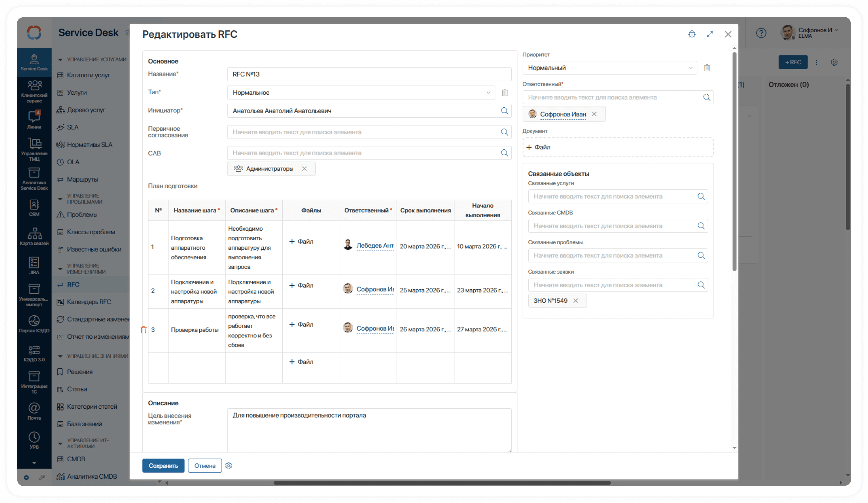Open Календарь RFC in side menu
Image resolution: width=868 pixels, height=503 pixels.
89,302
